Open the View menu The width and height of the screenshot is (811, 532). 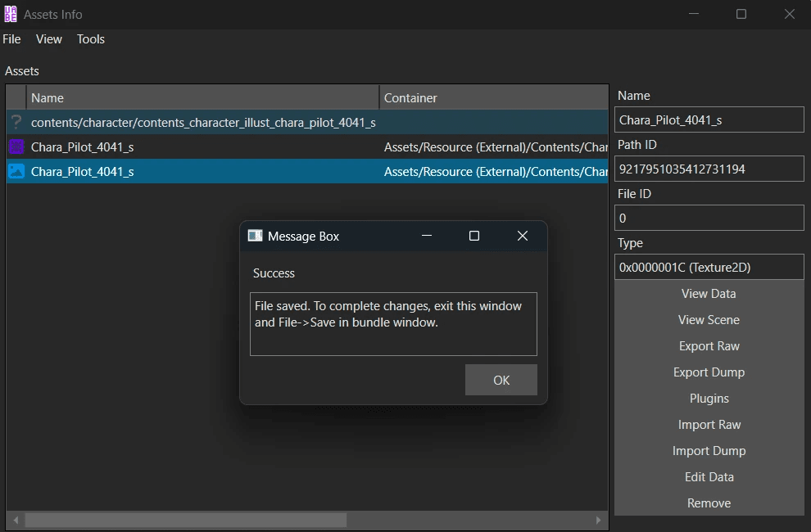pos(49,39)
